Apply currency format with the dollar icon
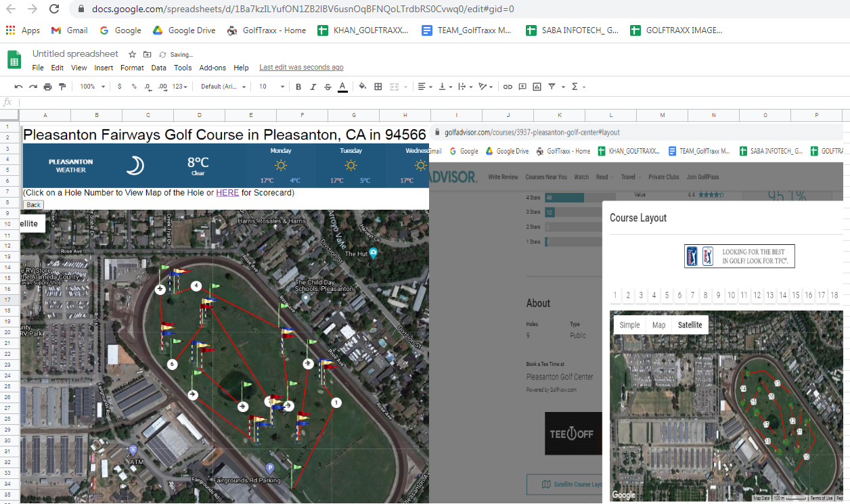 [120, 87]
